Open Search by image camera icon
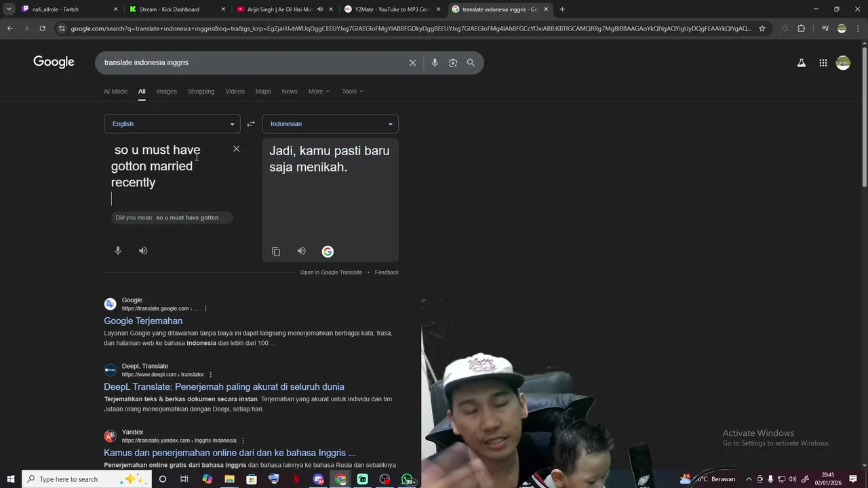This screenshot has height=488, width=868. pyautogui.click(x=452, y=62)
